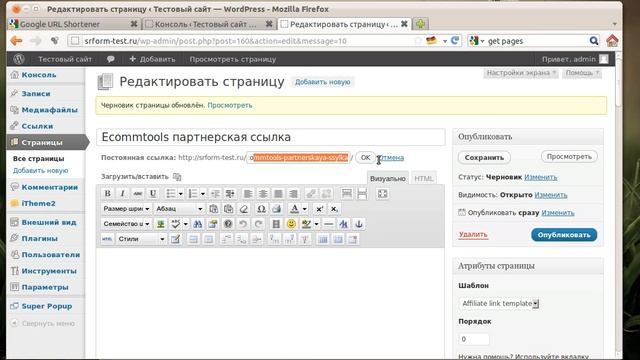Click the permalink slug input field

(x=299, y=158)
